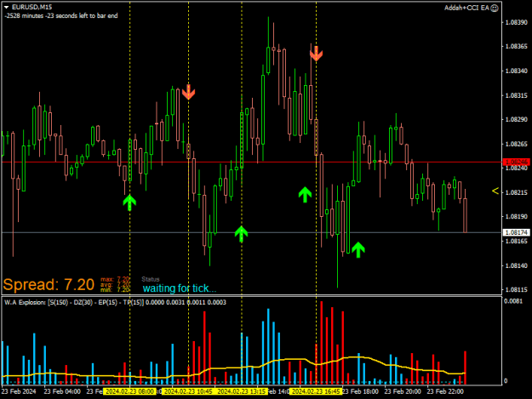Click the Addah+CCI EA expert label

coord(466,8)
